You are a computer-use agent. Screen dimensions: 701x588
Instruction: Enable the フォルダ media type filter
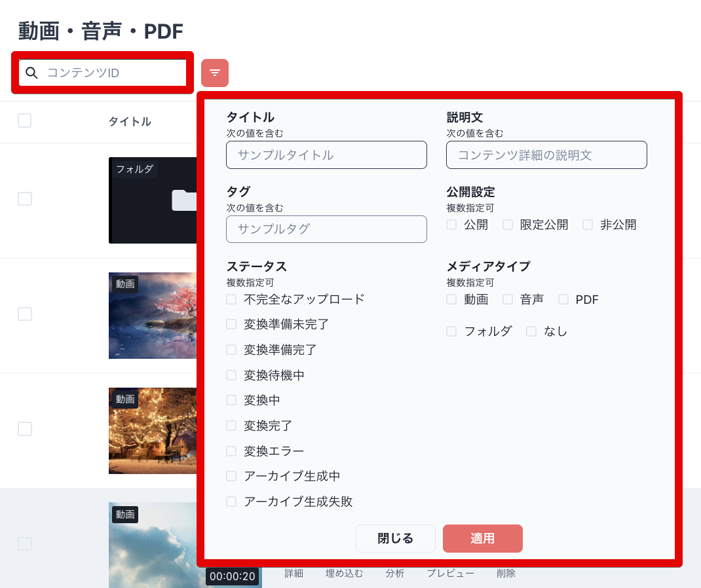(x=451, y=331)
